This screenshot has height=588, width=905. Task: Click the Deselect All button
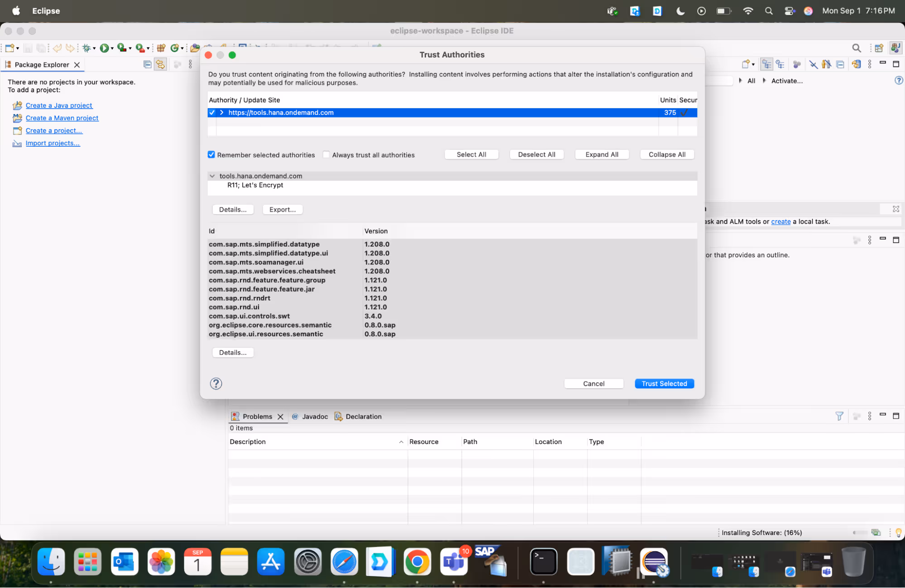tap(536, 155)
